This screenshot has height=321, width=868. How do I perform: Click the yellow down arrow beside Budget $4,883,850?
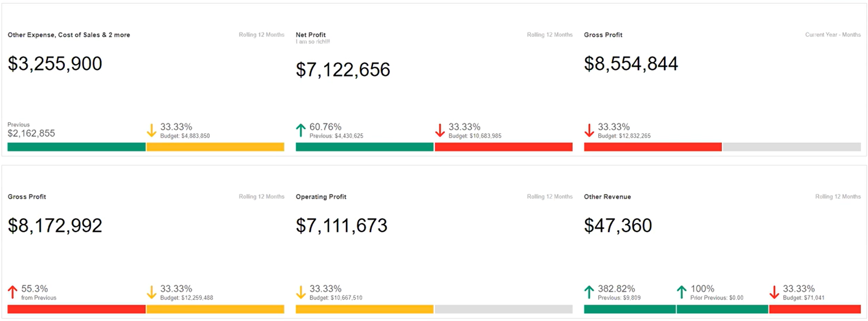click(x=151, y=130)
